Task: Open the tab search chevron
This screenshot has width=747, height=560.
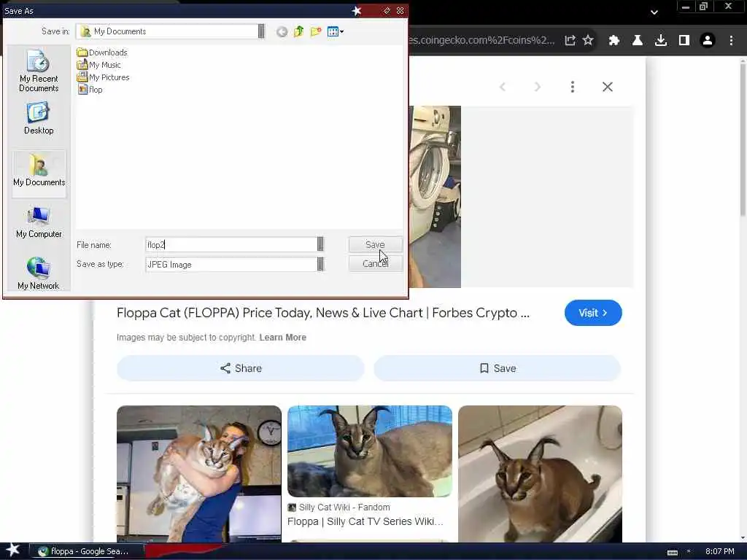Action: [x=654, y=12]
